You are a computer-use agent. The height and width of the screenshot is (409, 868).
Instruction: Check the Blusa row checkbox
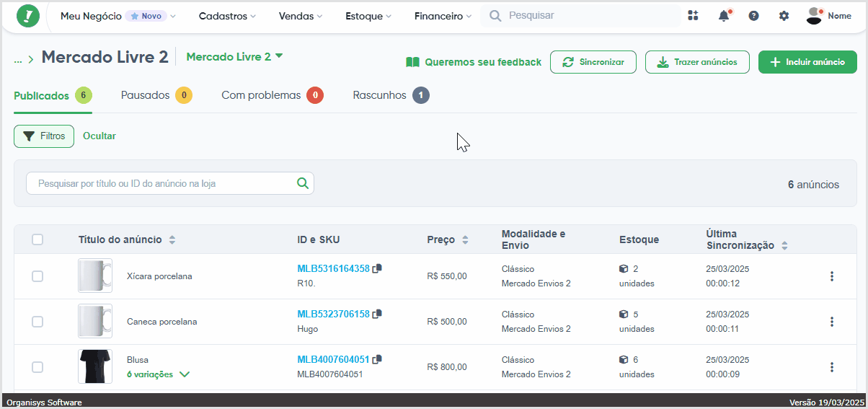tap(37, 367)
